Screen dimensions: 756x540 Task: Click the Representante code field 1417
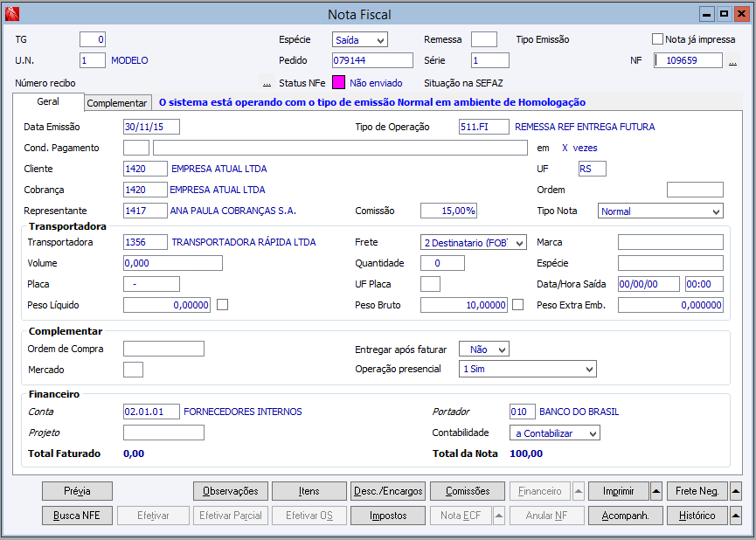145,211
